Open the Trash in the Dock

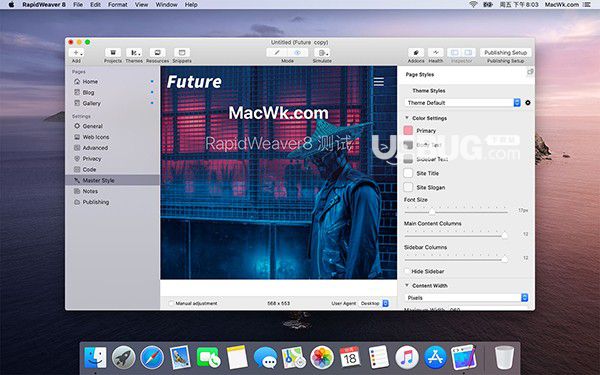point(504,357)
